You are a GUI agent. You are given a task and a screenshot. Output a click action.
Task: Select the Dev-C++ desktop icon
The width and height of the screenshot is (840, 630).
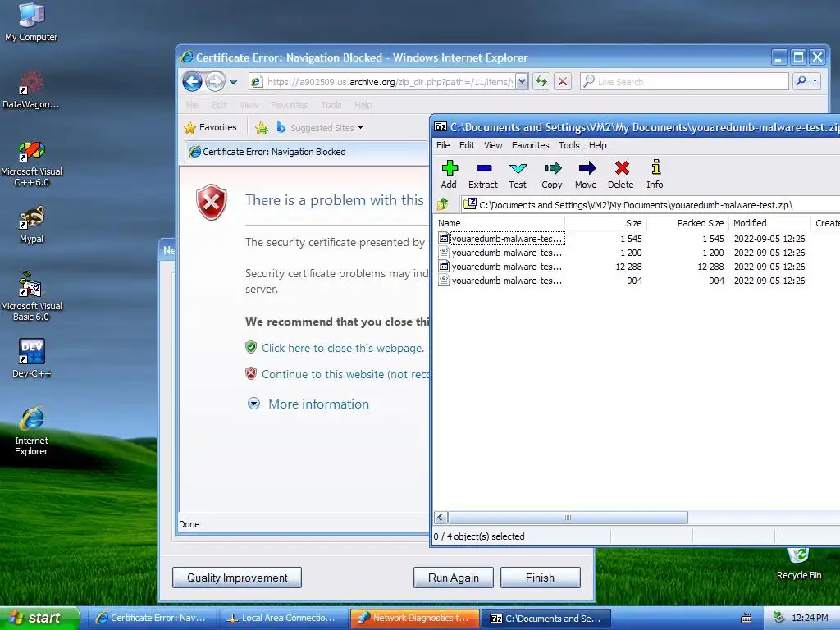pos(31,358)
